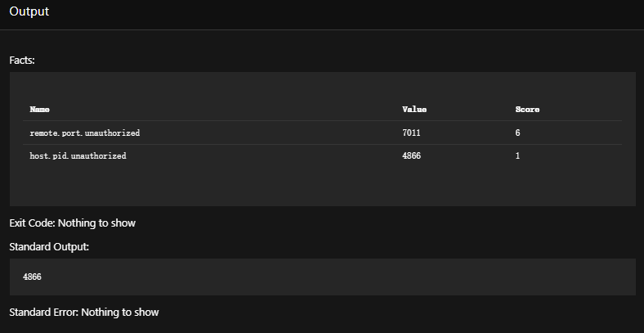Click the host.pid.unauthorized table row
The image size is (644, 333).
click(323, 155)
